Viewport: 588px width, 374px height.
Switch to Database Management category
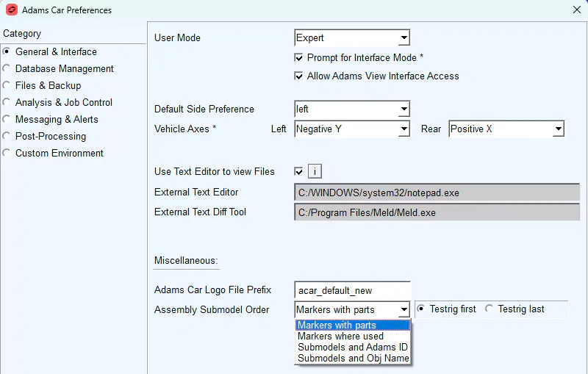(64, 69)
